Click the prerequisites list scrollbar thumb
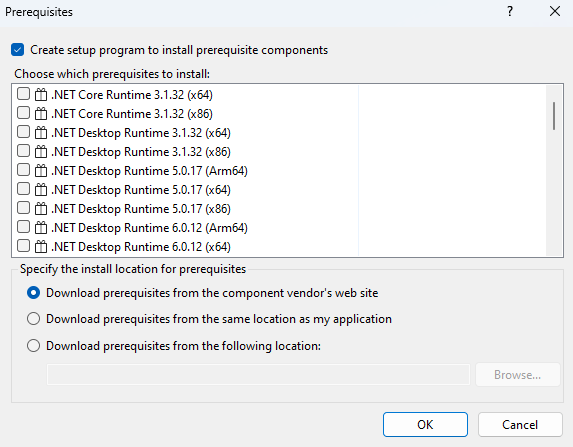The image size is (573, 447). click(x=554, y=116)
